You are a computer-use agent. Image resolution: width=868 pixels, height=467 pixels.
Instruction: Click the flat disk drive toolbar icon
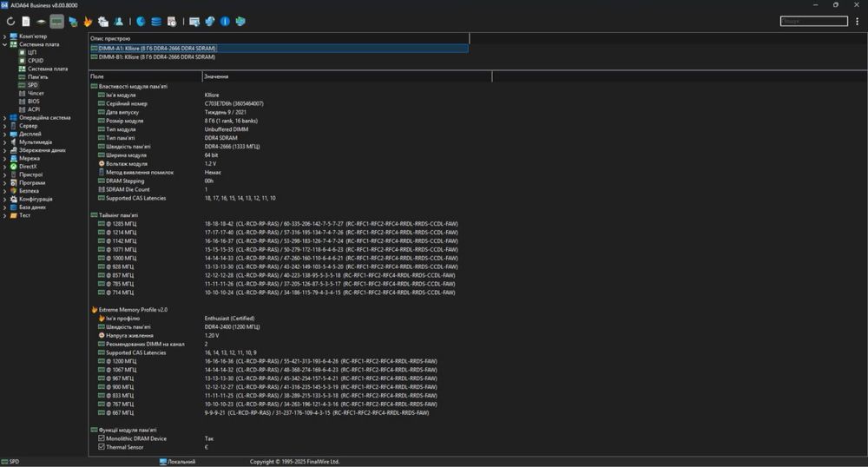point(41,22)
